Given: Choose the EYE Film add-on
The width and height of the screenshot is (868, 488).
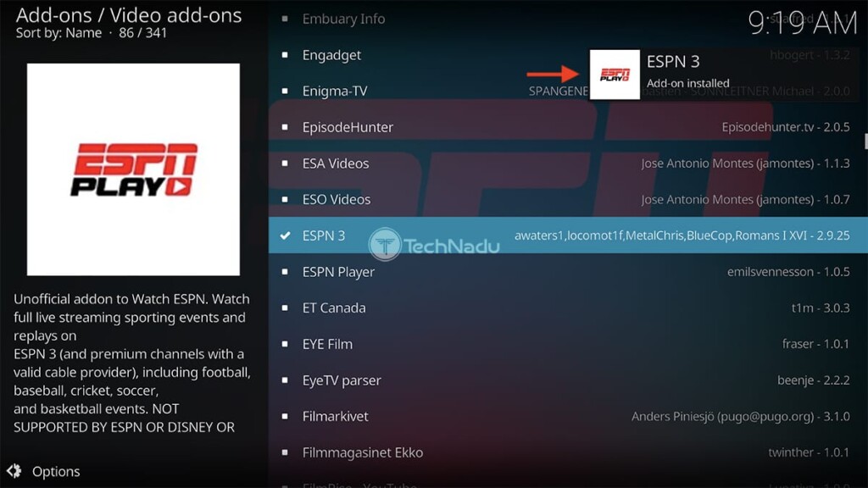Looking at the screenshot, I should pos(568,344).
